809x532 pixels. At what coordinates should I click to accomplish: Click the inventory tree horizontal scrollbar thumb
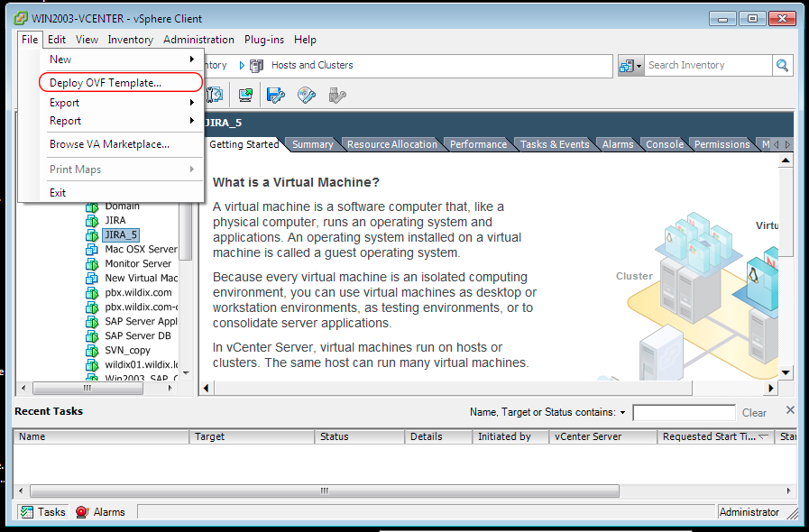point(87,388)
